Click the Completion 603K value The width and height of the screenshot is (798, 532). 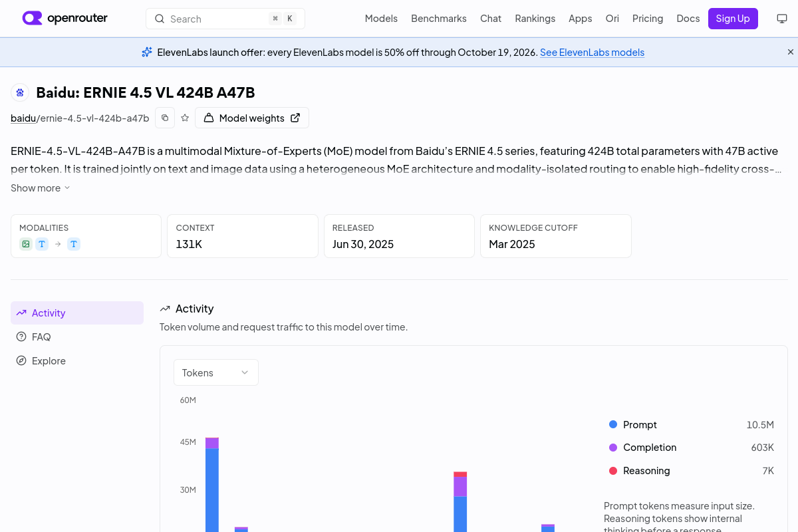point(763,448)
